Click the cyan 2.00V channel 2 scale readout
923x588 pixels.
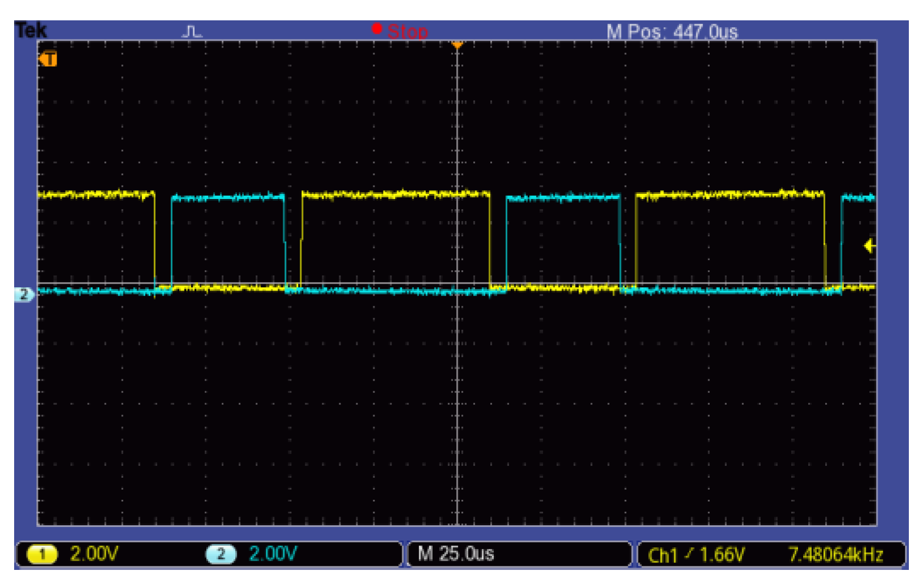coord(273,554)
